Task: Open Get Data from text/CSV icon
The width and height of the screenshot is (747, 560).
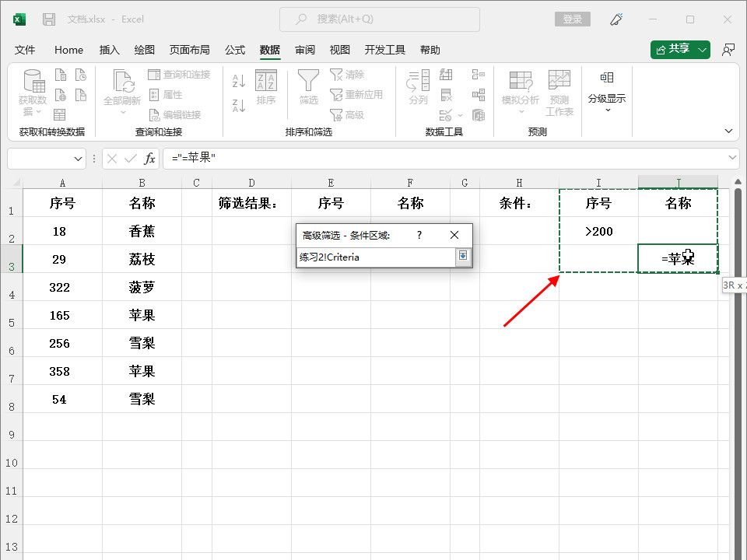Action: tap(61, 75)
